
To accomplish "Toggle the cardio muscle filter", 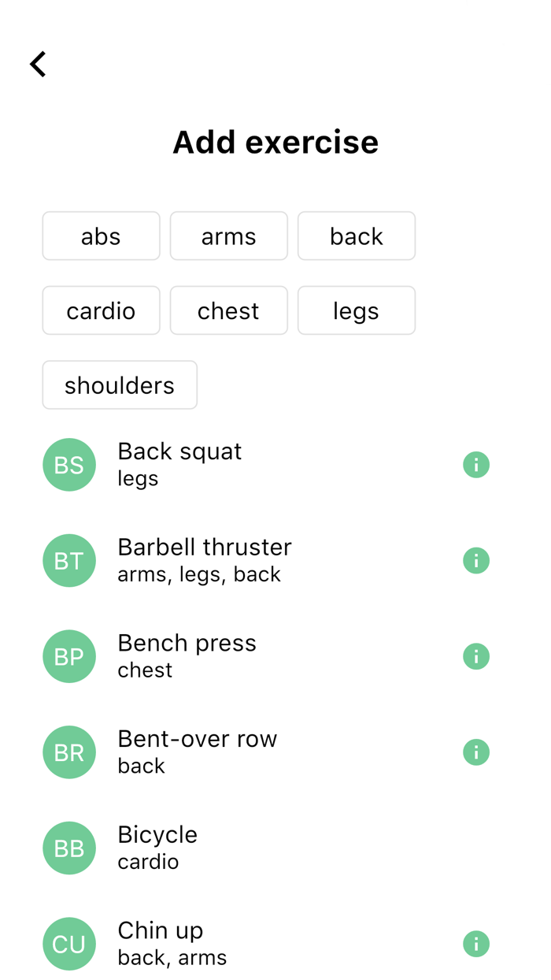I will tap(101, 310).
